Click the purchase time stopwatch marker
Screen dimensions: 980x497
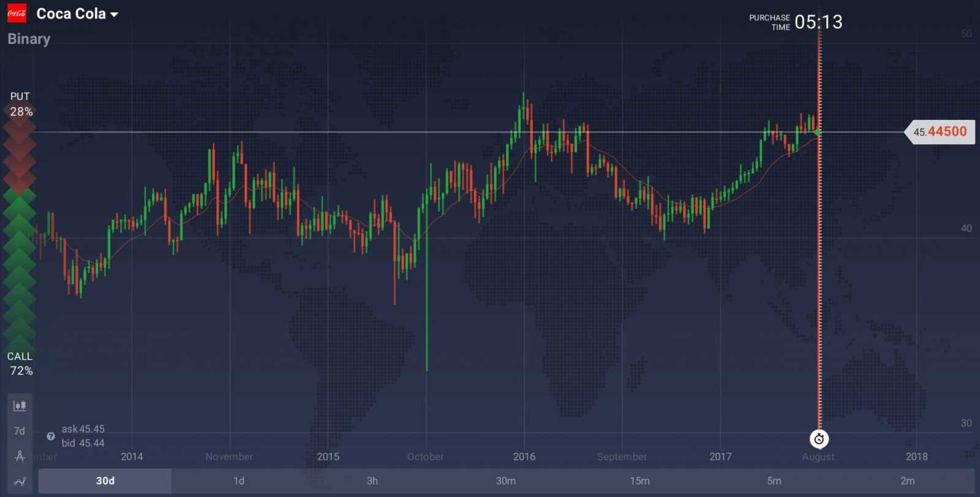click(819, 439)
